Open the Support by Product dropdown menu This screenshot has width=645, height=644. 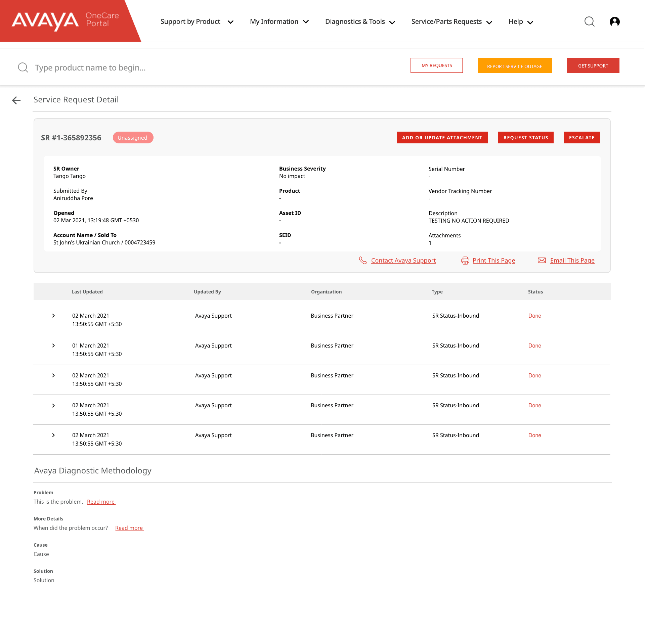pyautogui.click(x=197, y=22)
